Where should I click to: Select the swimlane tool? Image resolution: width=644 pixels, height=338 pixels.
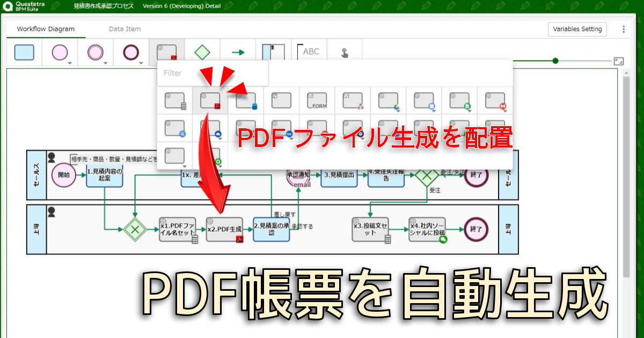pos(273,53)
